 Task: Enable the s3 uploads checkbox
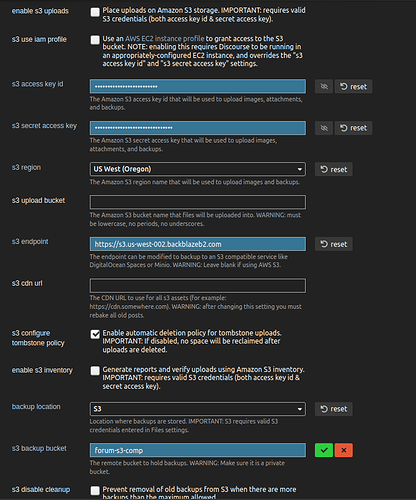(x=95, y=12)
